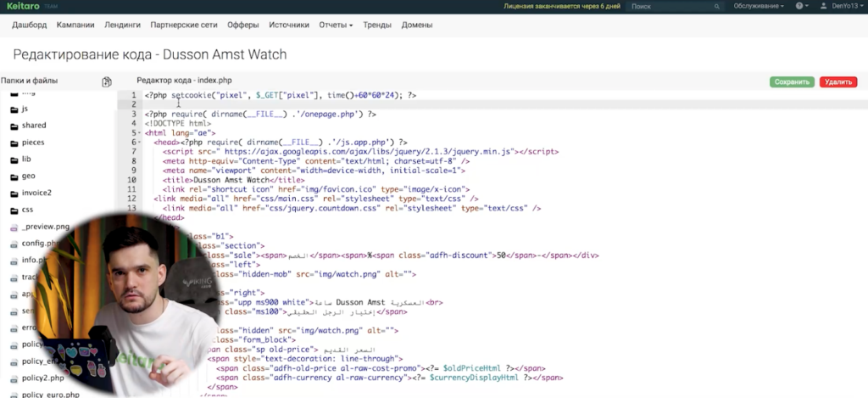
Task: Click the onepage.php require line
Action: click(261, 115)
